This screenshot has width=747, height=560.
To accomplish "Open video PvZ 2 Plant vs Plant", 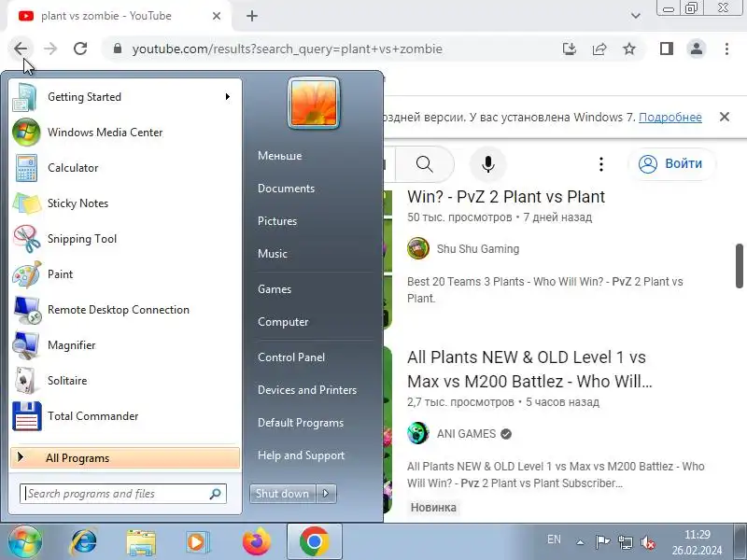I will click(506, 197).
